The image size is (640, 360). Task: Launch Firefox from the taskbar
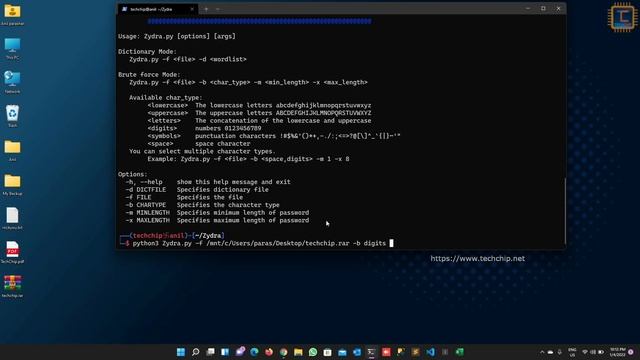click(x=269, y=352)
